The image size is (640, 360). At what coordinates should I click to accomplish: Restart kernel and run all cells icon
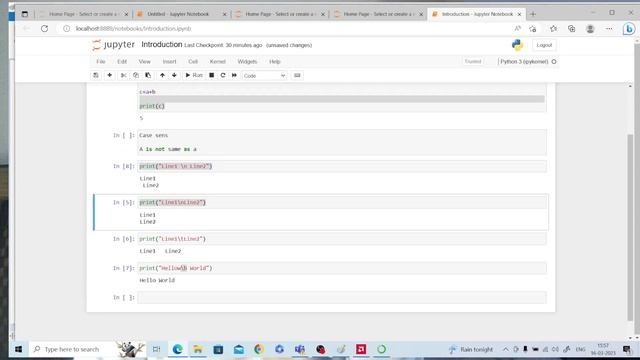click(234, 76)
